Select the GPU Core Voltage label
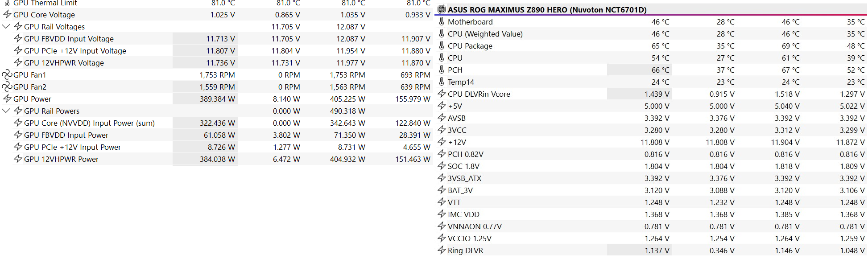The width and height of the screenshot is (868, 263). tap(44, 15)
